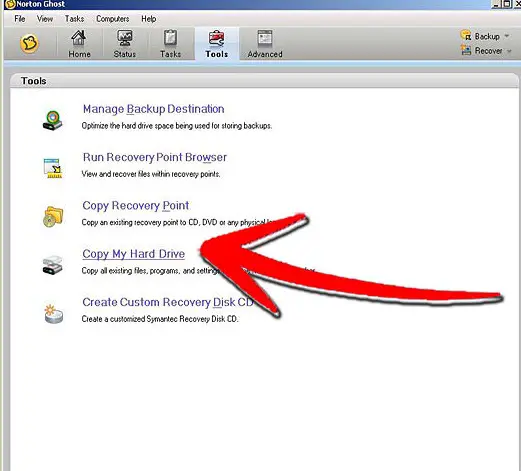Image resolution: width=521 pixels, height=471 pixels.
Task: Select the Advanced toolbar icon
Action: click(265, 38)
